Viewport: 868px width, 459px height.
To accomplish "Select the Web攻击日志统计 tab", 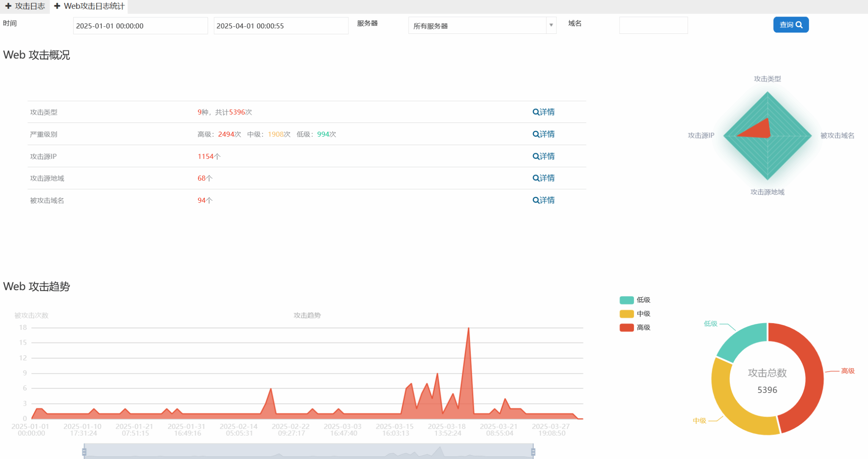I will coord(94,6).
